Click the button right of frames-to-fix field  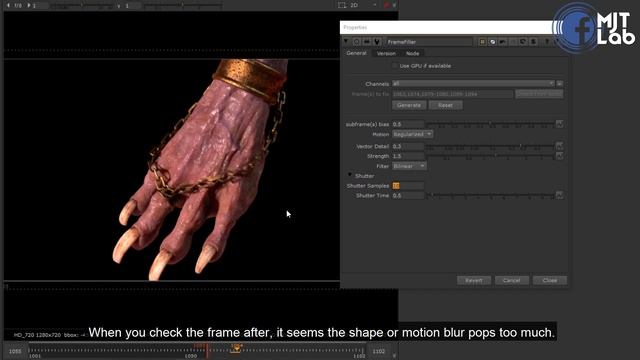539,94
